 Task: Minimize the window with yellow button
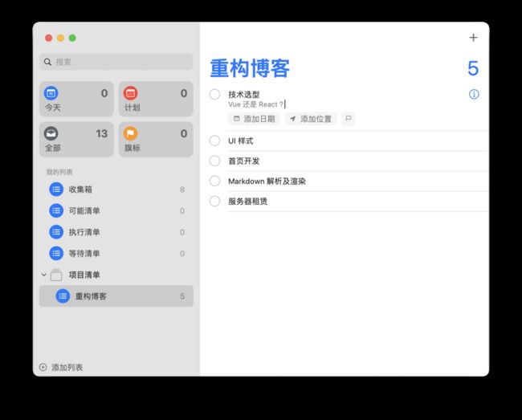[60, 38]
